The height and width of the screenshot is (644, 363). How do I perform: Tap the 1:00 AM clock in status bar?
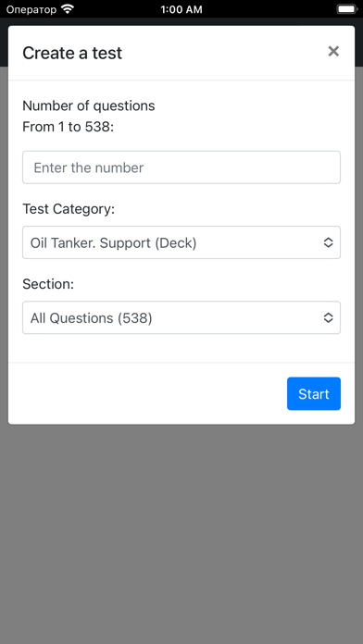(181, 9)
